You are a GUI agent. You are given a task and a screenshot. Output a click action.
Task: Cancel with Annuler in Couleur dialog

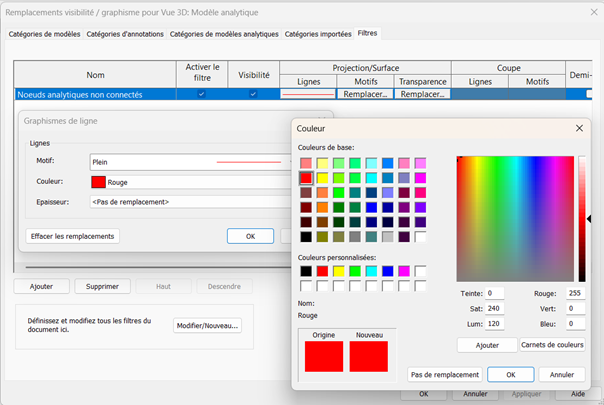pos(562,375)
